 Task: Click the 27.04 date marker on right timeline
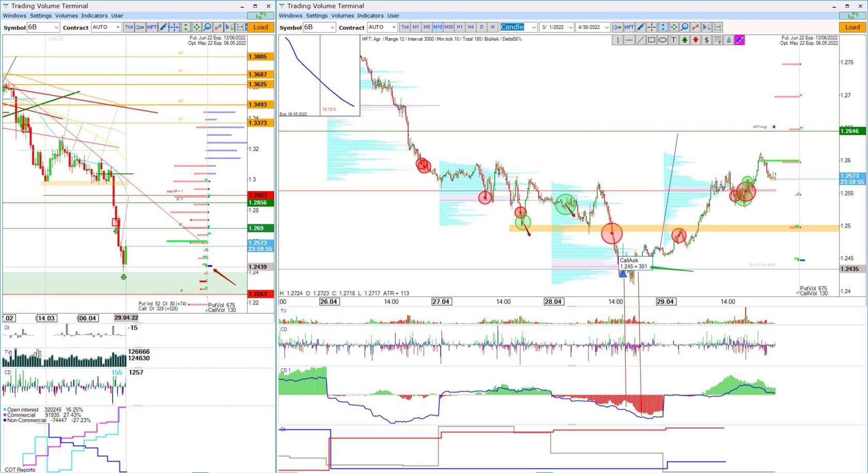pos(441,301)
